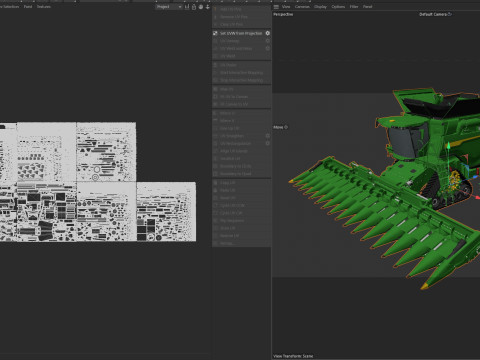Click the Fit Canvas to UV icon

(215, 104)
